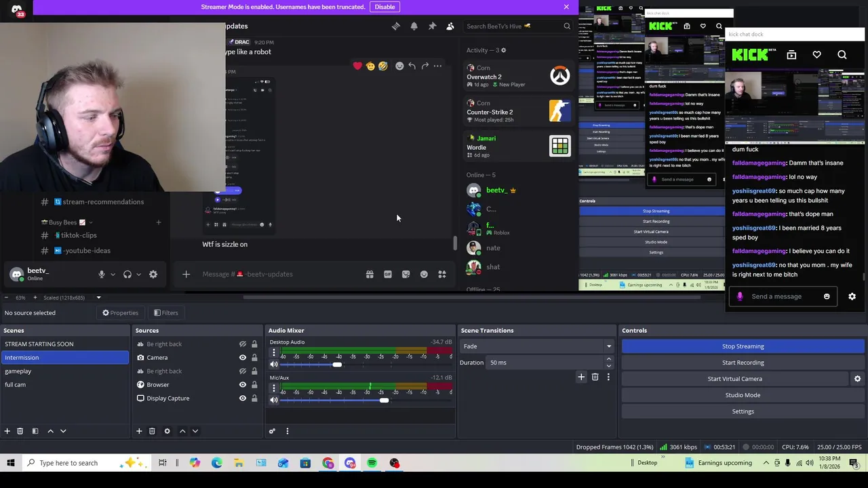Image resolution: width=868 pixels, height=488 pixels.
Task: Move scene down arrow in Scenes panel
Action: [63, 431]
